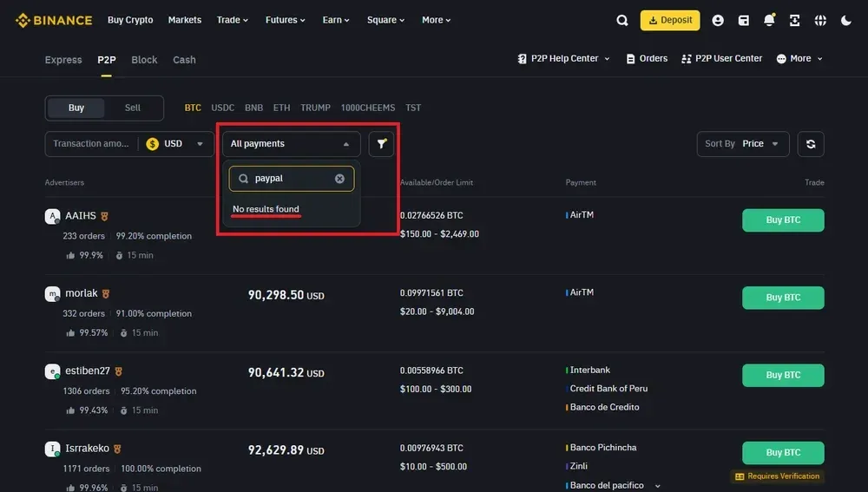Expand the More dropdown beside P2P User Center
This screenshot has width=868, height=492.
(799, 59)
